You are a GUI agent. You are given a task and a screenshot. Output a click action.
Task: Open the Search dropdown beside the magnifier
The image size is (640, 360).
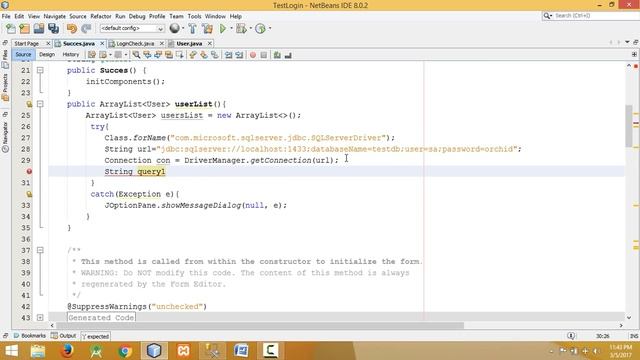click(548, 16)
